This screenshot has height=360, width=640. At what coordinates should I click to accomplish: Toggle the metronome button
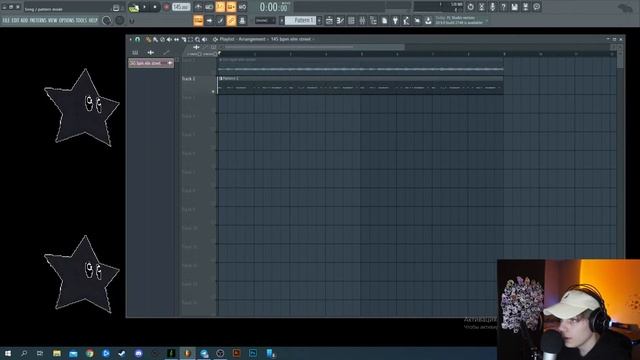point(198,7)
